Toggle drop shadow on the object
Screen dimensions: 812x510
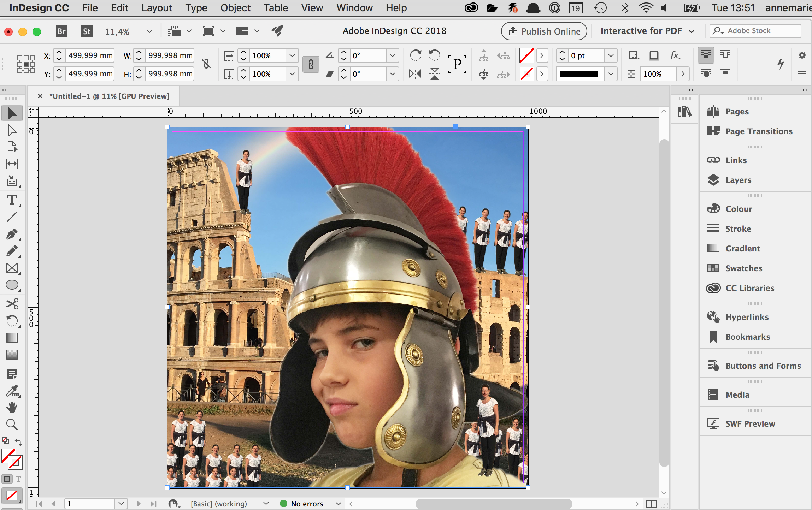pyautogui.click(x=654, y=55)
